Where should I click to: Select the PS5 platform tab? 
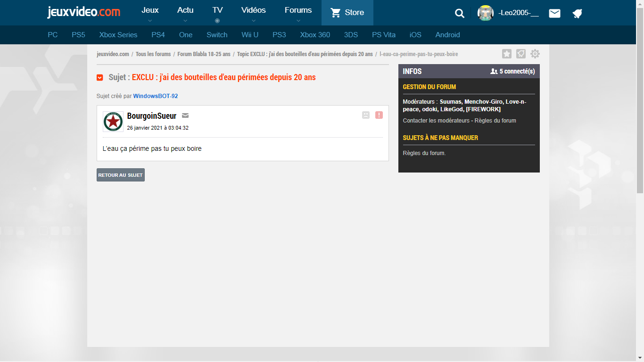[78, 35]
